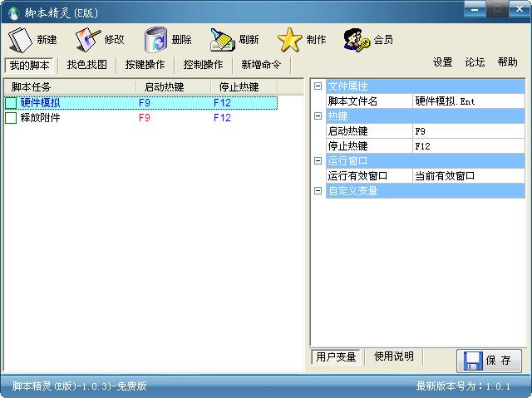The height and width of the screenshot is (398, 532).
Task: Click the 制作 star icon
Action: pyautogui.click(x=290, y=40)
